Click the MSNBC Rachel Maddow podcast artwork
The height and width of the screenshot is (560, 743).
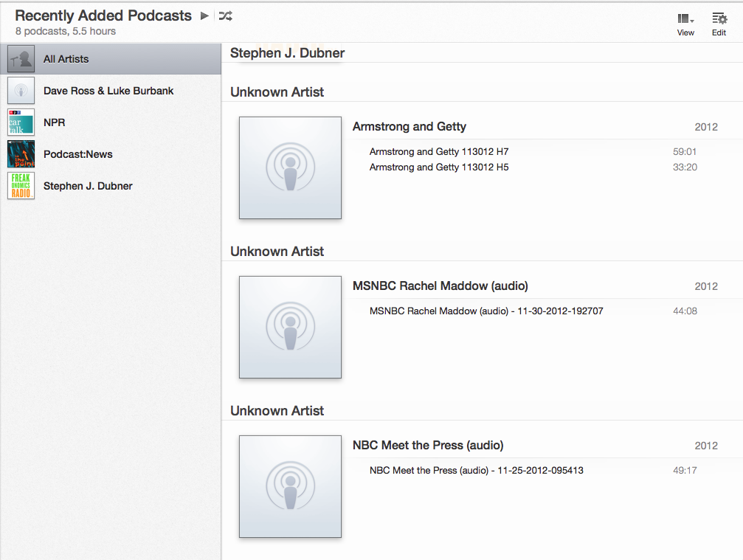click(290, 327)
